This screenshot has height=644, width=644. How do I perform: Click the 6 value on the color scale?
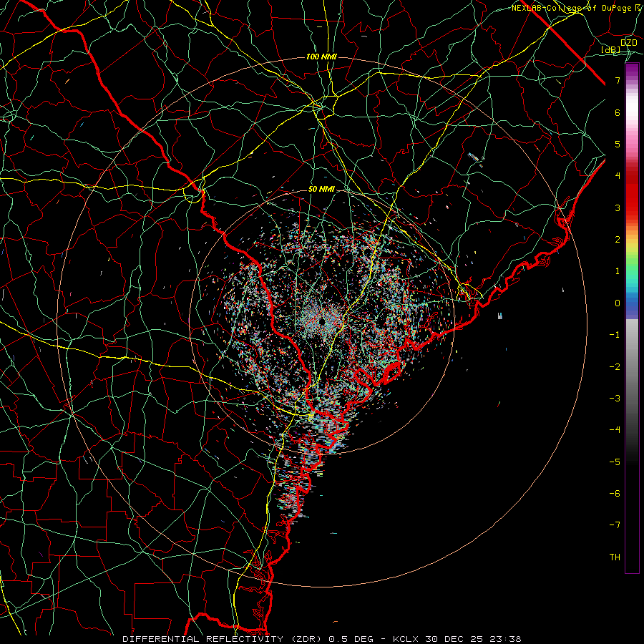pos(618,112)
